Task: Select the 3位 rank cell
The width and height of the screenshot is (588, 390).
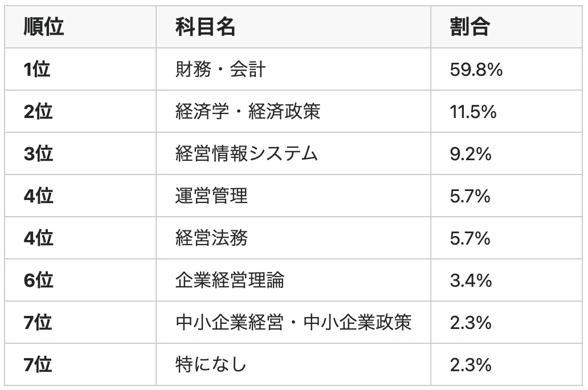Action: pyautogui.click(x=80, y=153)
